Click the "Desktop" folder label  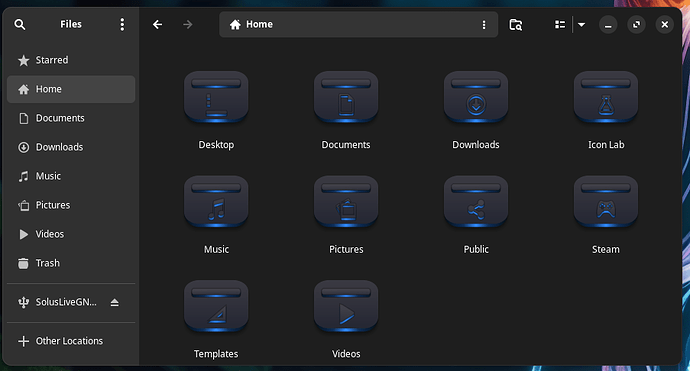pos(216,145)
